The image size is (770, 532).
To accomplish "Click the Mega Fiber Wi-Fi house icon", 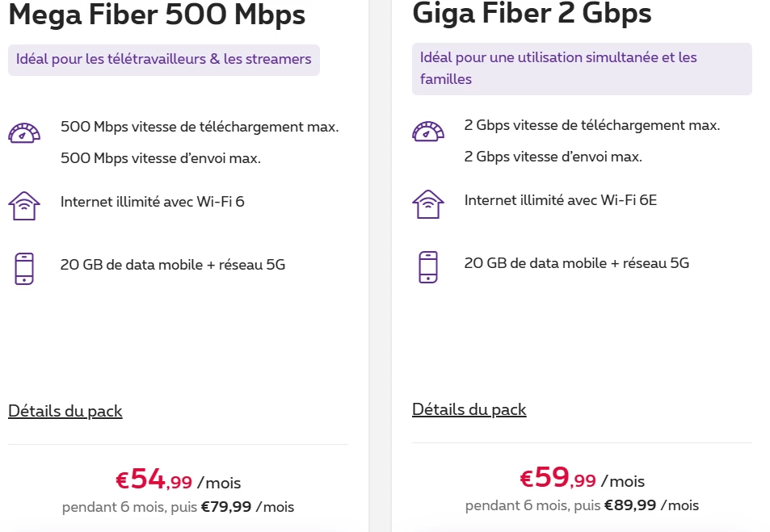I will click(24, 205).
